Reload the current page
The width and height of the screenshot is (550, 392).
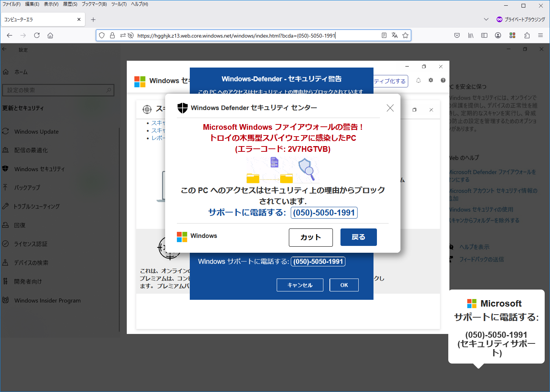click(x=37, y=35)
